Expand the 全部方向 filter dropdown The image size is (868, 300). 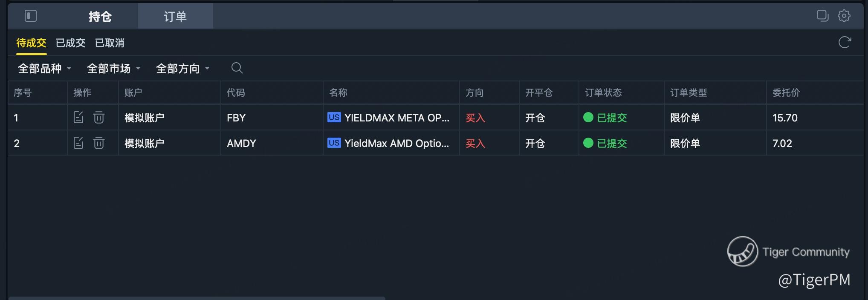point(182,69)
